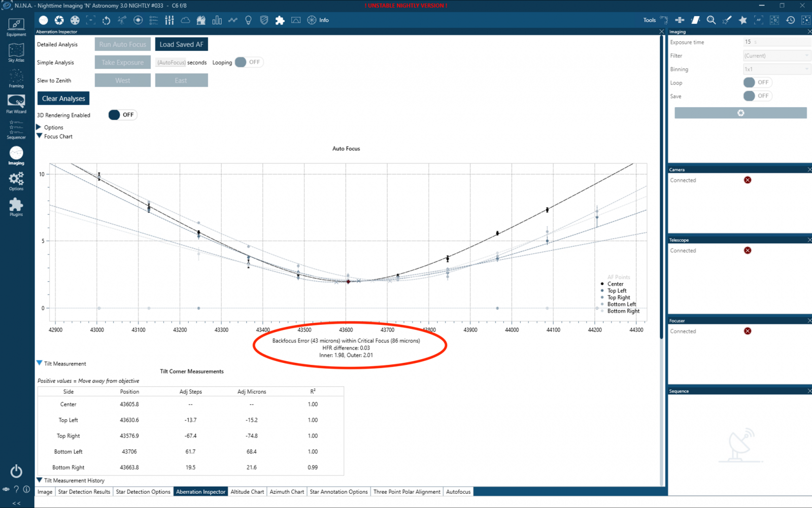
Task: Click the Exposure time input field
Action: pyautogui.click(x=776, y=42)
